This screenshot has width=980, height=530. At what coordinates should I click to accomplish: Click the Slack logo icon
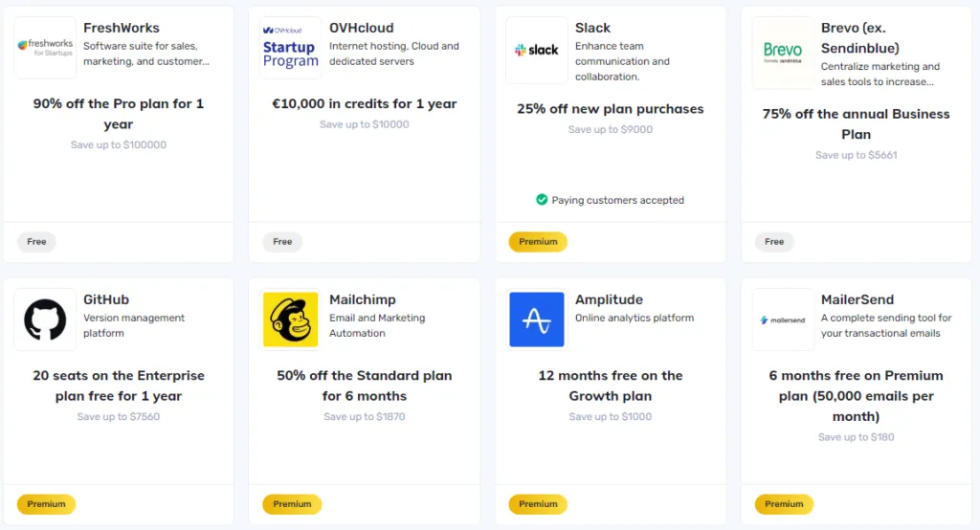coord(536,50)
